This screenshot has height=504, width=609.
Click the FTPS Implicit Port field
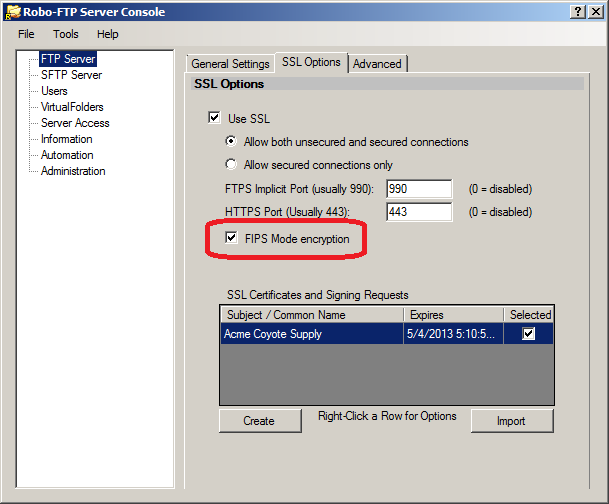(419, 189)
